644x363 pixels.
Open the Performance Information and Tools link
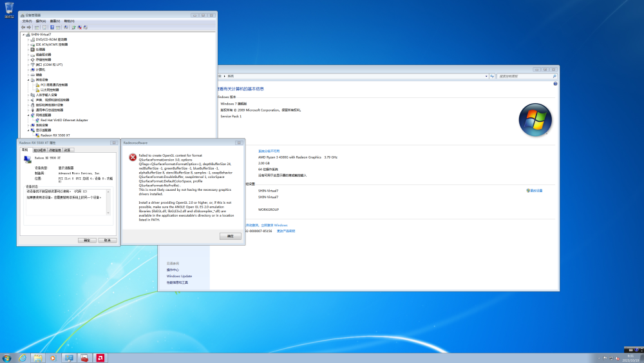tap(177, 283)
